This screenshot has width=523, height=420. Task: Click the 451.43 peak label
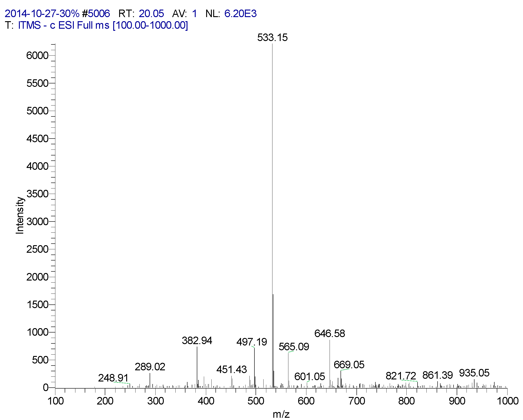(x=231, y=370)
